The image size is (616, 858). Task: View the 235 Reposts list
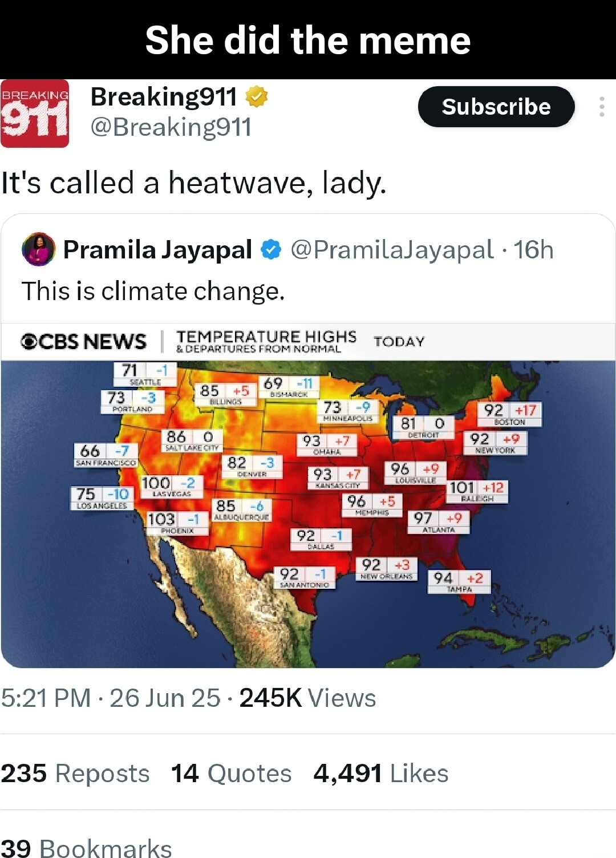[75, 774]
